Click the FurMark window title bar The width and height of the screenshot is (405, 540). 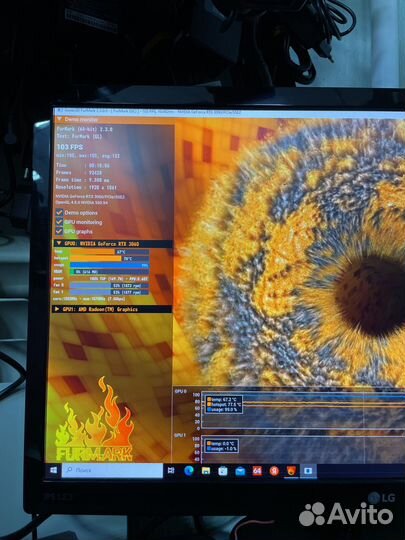[x=229, y=112]
